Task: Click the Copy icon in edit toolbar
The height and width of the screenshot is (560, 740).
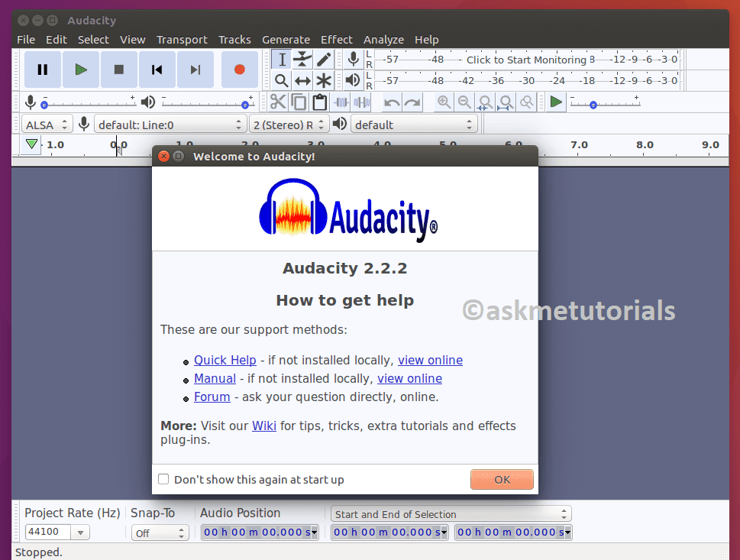Action: tap(299, 102)
